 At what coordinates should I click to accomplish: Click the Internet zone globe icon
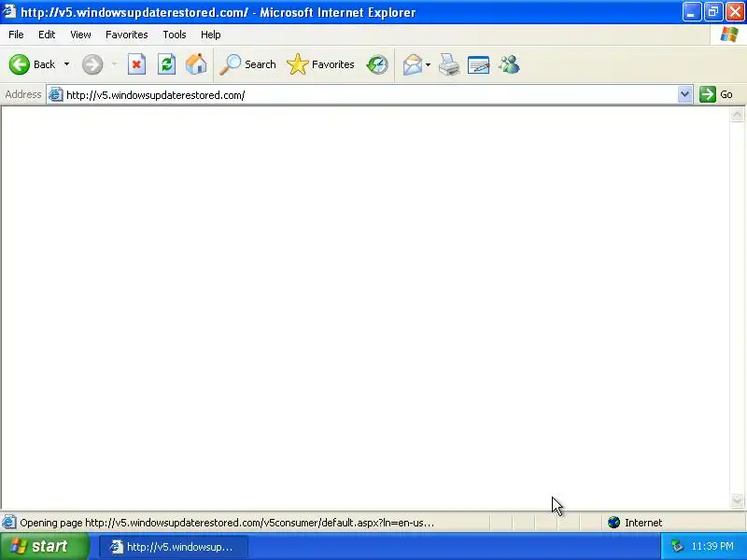coord(614,523)
